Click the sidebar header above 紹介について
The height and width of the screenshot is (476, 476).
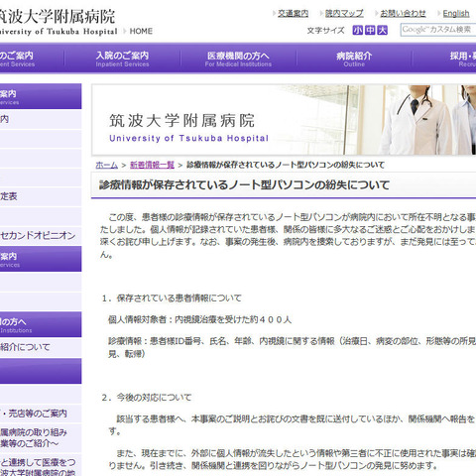coord(41,324)
